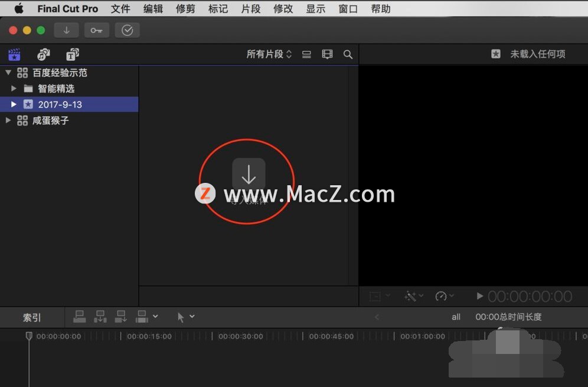The image size is (588, 387).
Task: Click the timeline ruler at 00:00:15:00
Action: point(149,336)
